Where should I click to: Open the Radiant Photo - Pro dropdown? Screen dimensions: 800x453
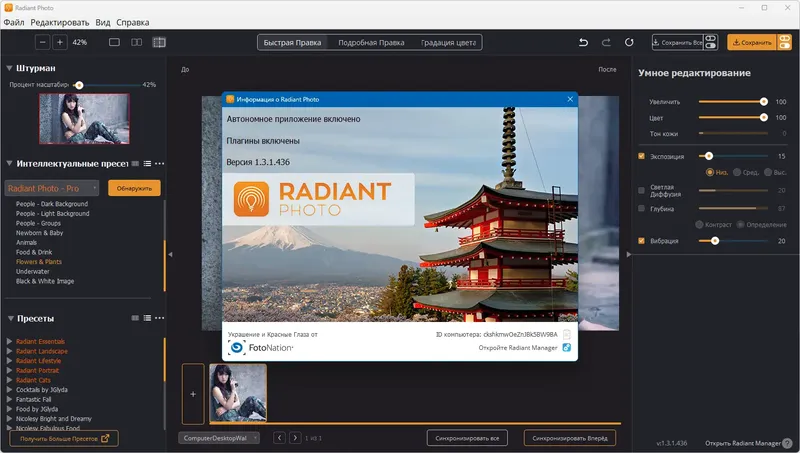pyautogui.click(x=52, y=188)
